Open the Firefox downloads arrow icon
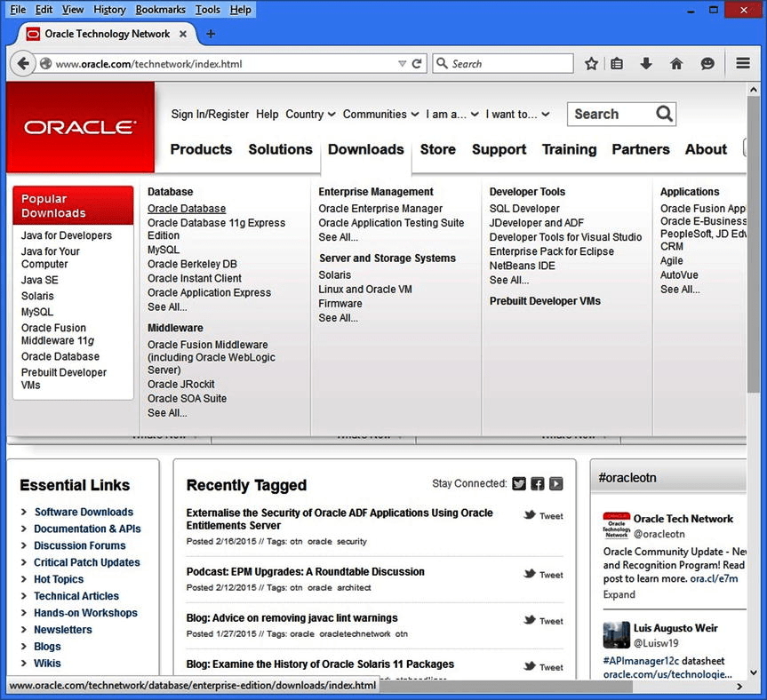Image resolution: width=767 pixels, height=700 pixels. click(646, 64)
